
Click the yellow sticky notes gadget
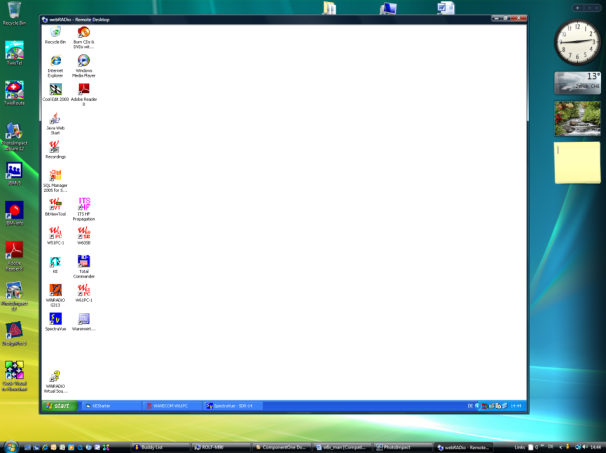[579, 162]
